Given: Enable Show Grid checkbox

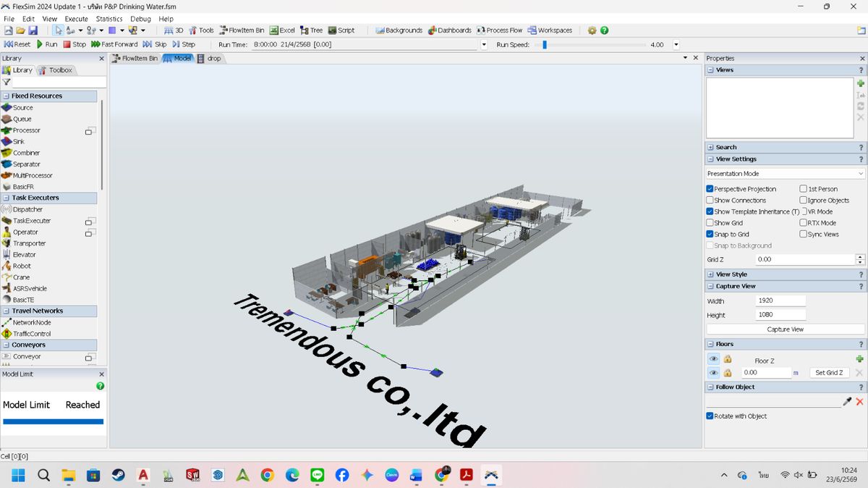Looking at the screenshot, I should click(x=710, y=223).
